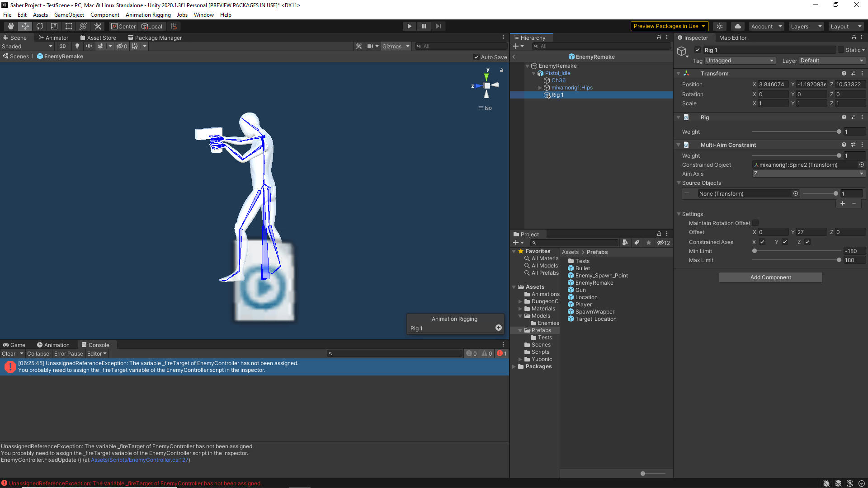The height and width of the screenshot is (488, 868).
Task: Click the Add Component button
Action: (770, 277)
